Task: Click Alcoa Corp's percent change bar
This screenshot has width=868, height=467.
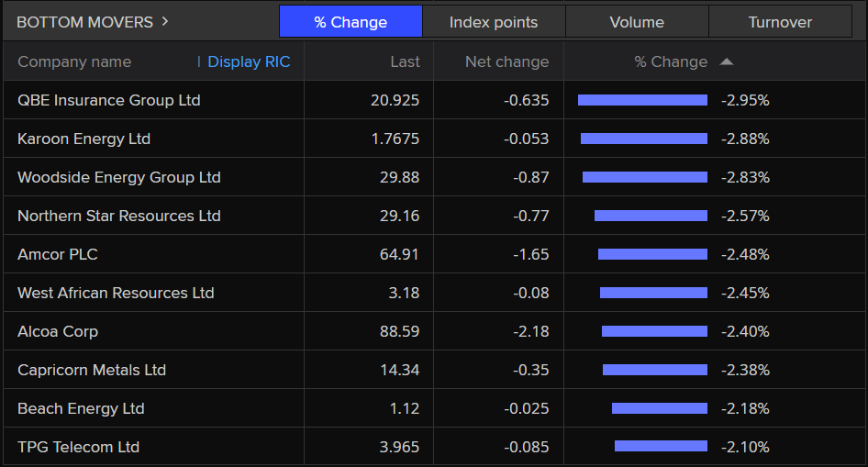Action: pyautogui.click(x=654, y=331)
